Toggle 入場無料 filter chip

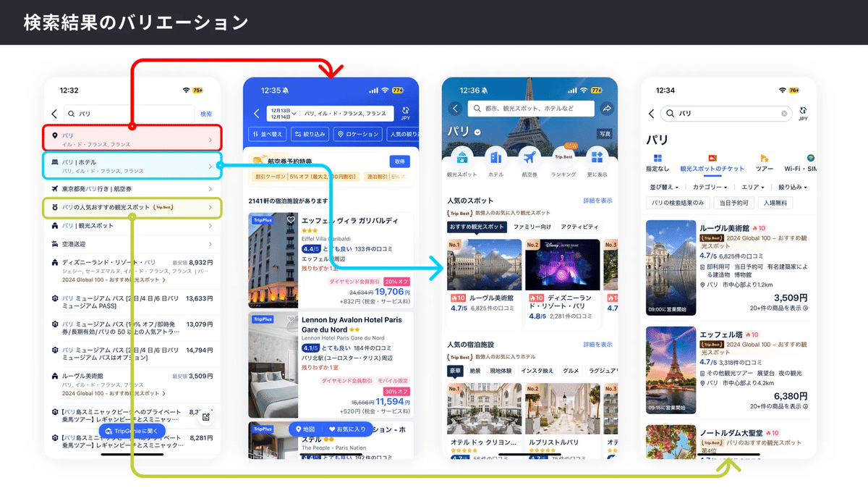(775, 203)
